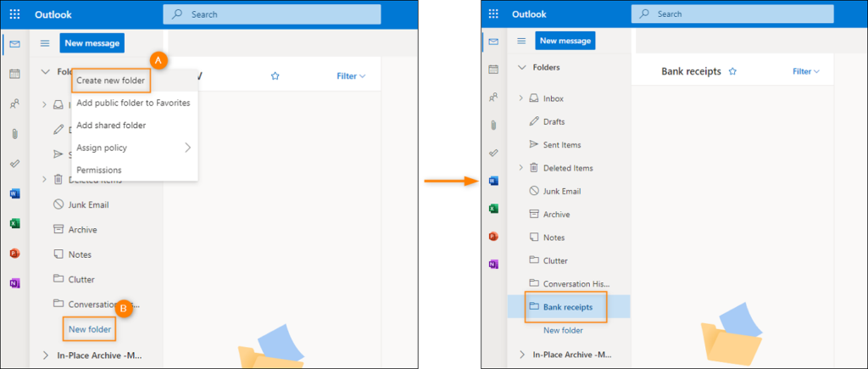The height and width of the screenshot is (369, 868).
Task: Open the Assign policy submenu arrow
Action: point(187,148)
